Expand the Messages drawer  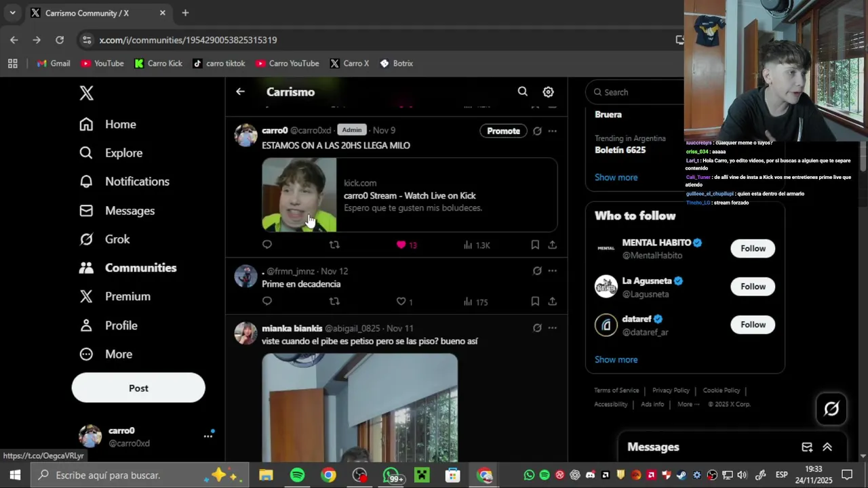tap(827, 447)
